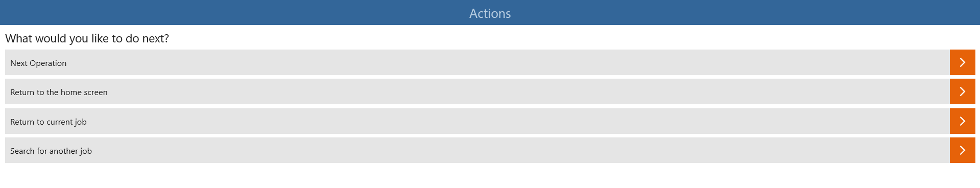Screen dimensions: 980x188
Task: Click the orange chevron beside Next Operation
Action: coord(962,62)
